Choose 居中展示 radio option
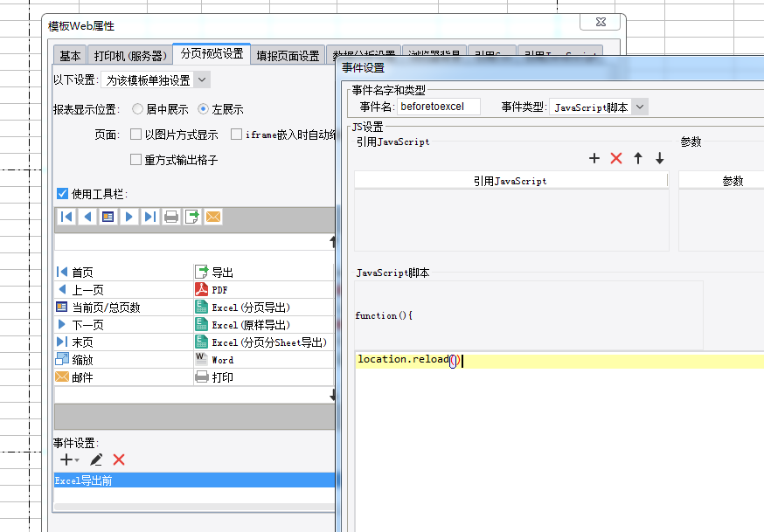Viewport: 764px width, 532px height. point(137,109)
